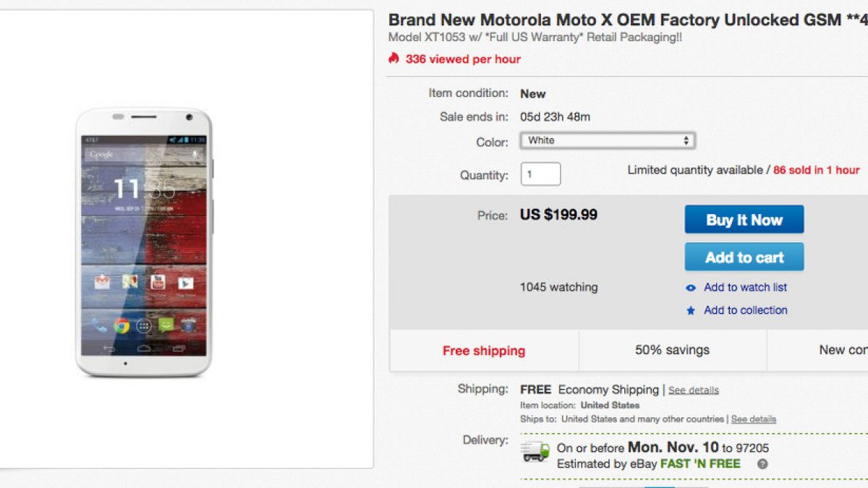The image size is (868, 488).
Task: Open See details next to Economy Shipping
Action: tap(694, 390)
